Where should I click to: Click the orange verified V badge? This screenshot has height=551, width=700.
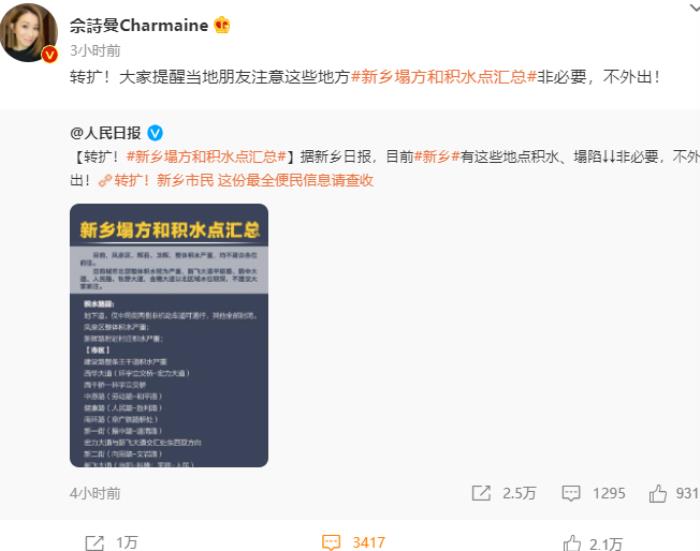(50, 54)
